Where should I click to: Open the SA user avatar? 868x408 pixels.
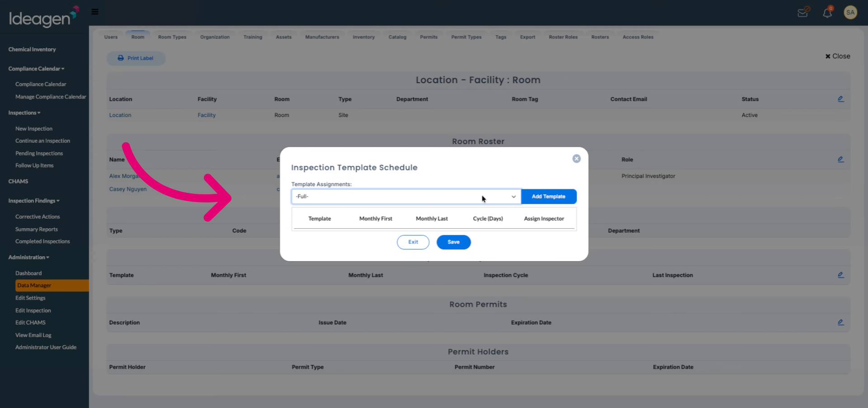850,12
